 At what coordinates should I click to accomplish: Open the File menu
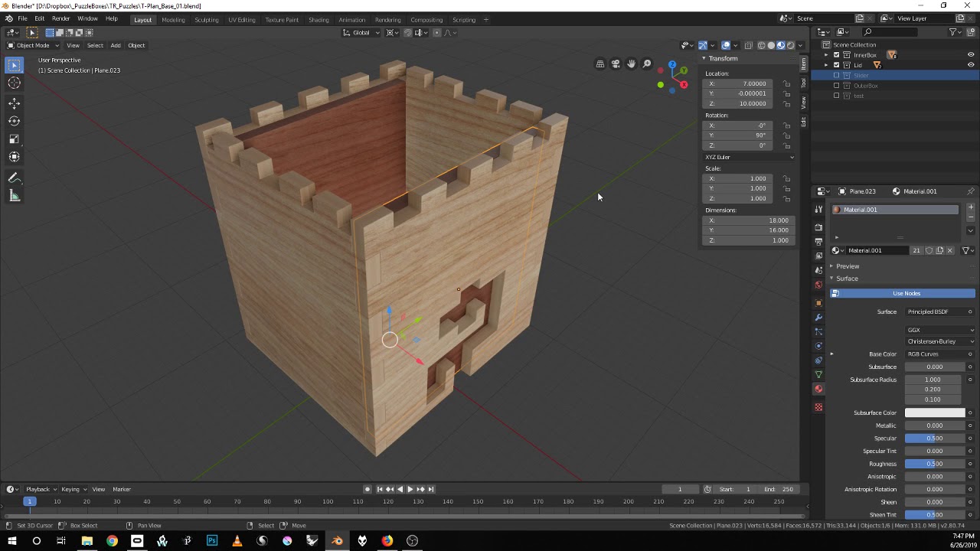click(22, 18)
